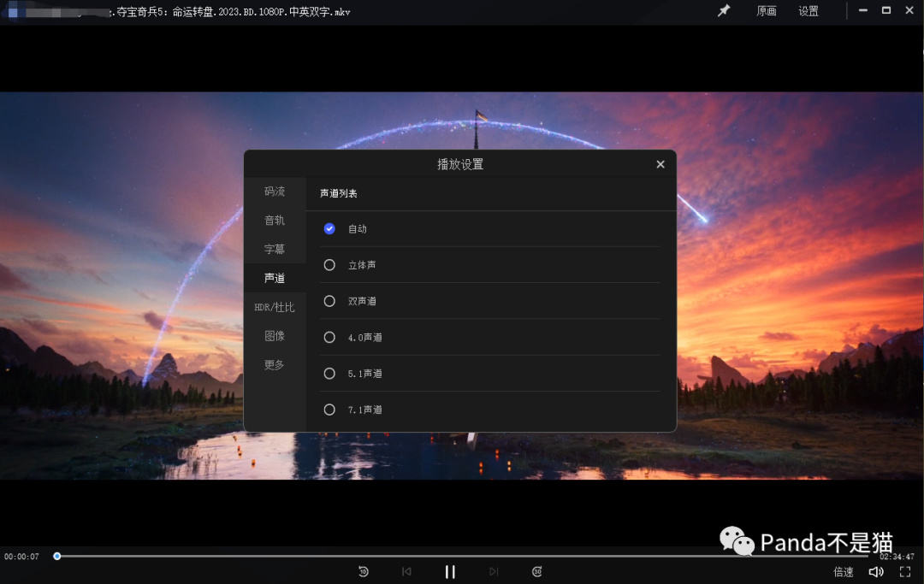
Task: Select the 声道 tab
Action: pos(275,278)
